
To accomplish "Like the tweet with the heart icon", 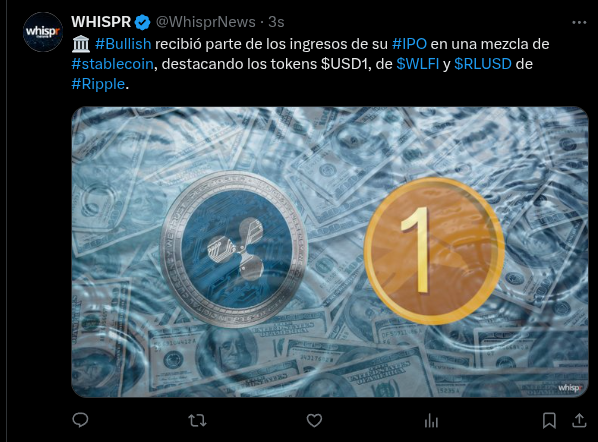I will coord(314,421).
